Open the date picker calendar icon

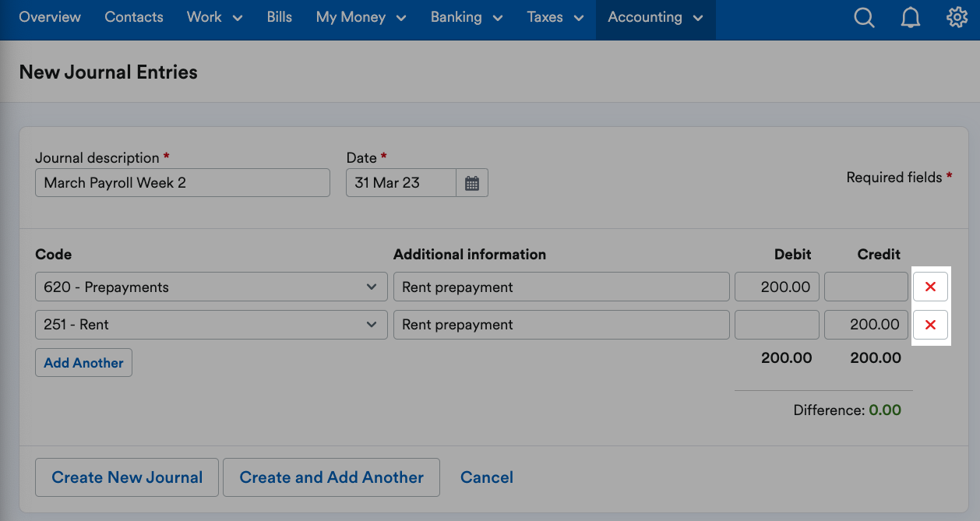tap(471, 183)
